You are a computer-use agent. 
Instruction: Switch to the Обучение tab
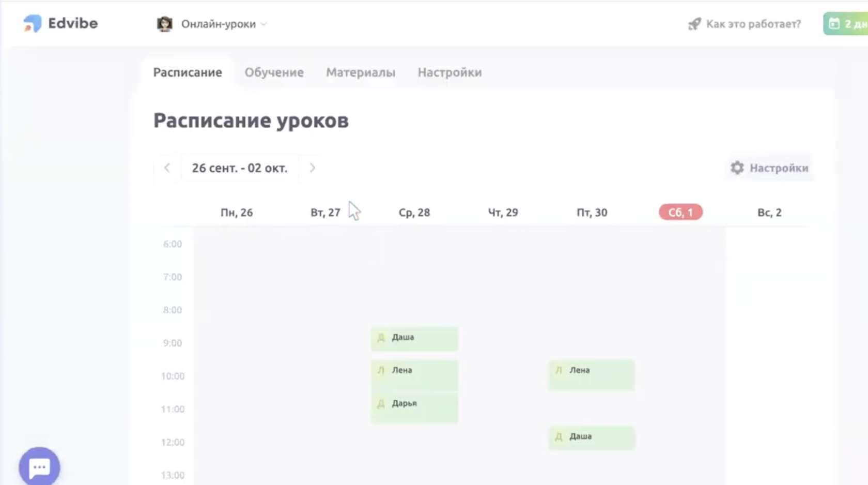tap(274, 72)
